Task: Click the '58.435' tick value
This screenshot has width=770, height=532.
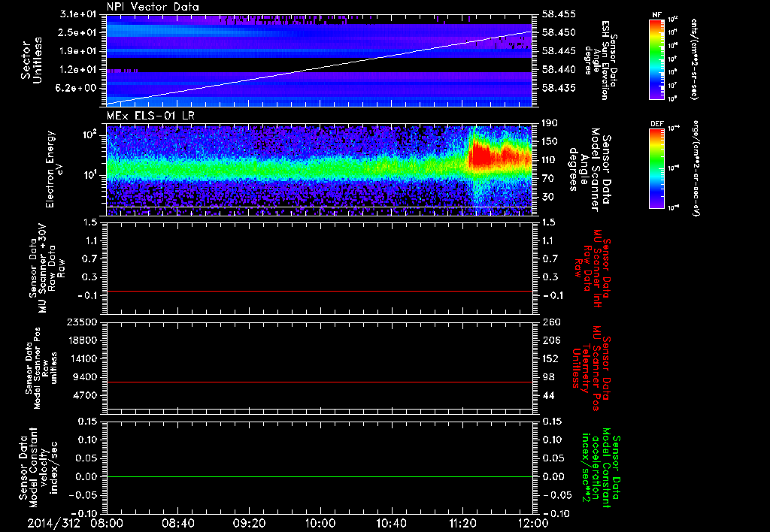Action: [559, 88]
